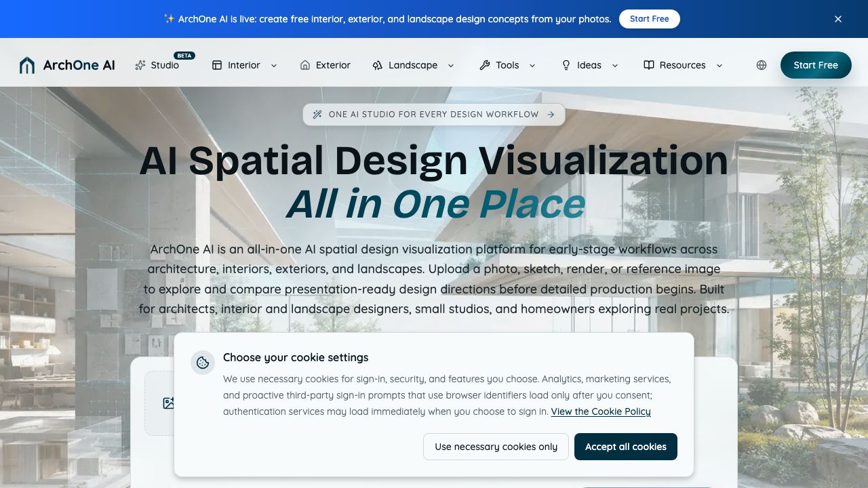Open the language globe selector

pos(762,65)
